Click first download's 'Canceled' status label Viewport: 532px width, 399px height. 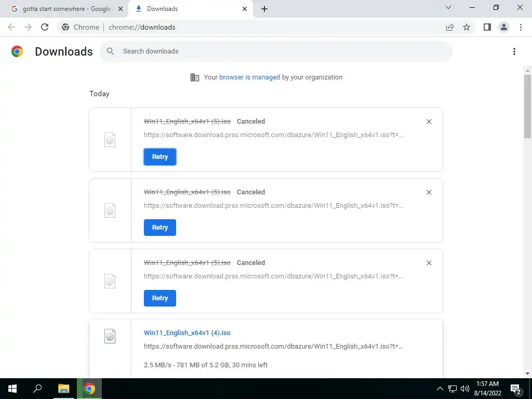pos(251,121)
